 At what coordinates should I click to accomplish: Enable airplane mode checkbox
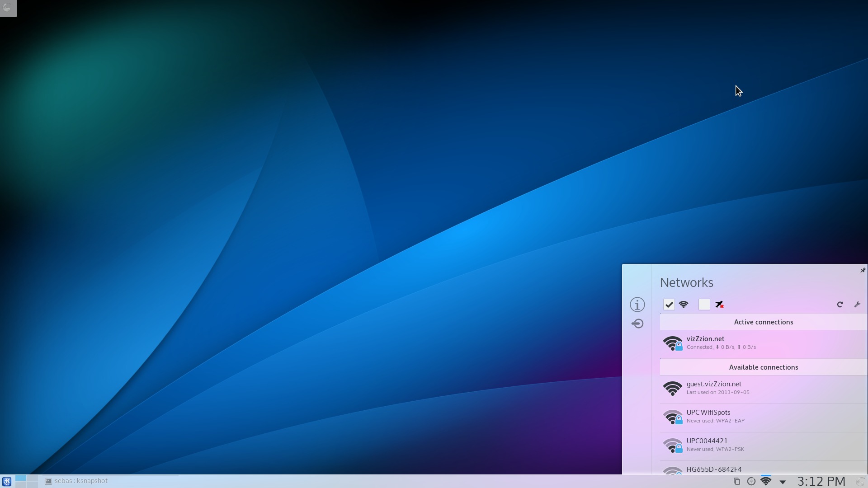click(x=705, y=305)
